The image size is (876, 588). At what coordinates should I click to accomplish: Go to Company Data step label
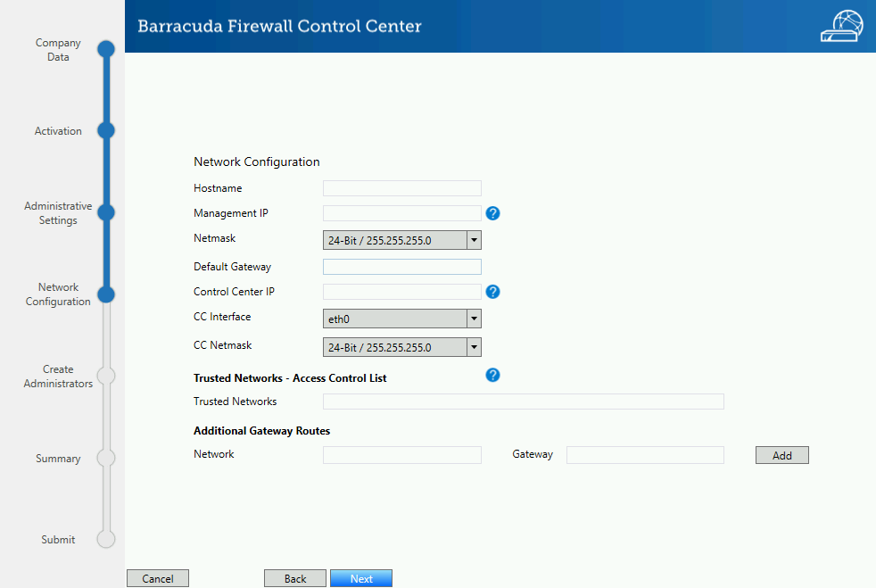[x=58, y=50]
